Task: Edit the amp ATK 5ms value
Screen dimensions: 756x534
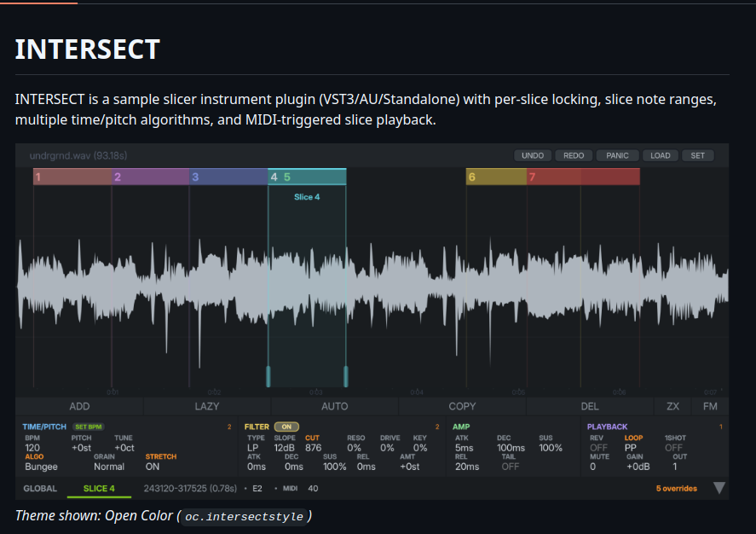Action: [x=465, y=448]
